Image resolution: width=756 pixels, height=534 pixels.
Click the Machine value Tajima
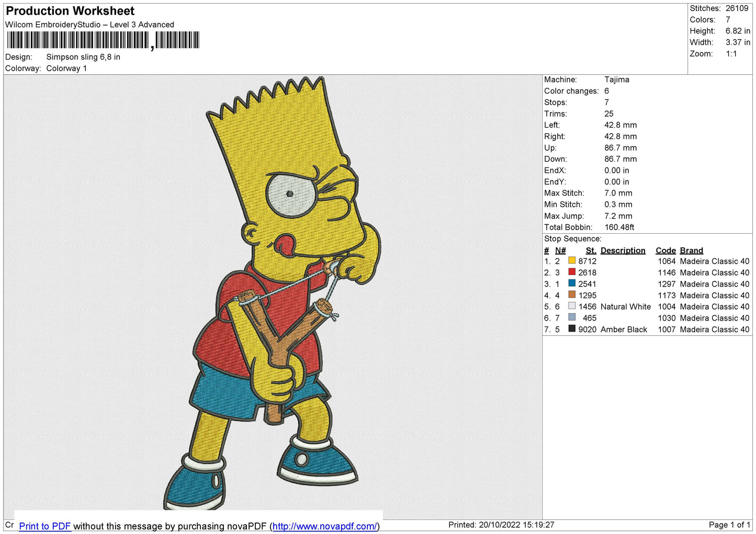tap(617, 79)
